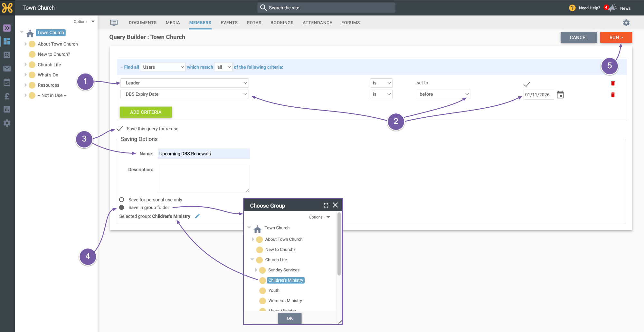The width and height of the screenshot is (644, 332).
Task: Switch to the Events tab
Action: [x=229, y=23]
